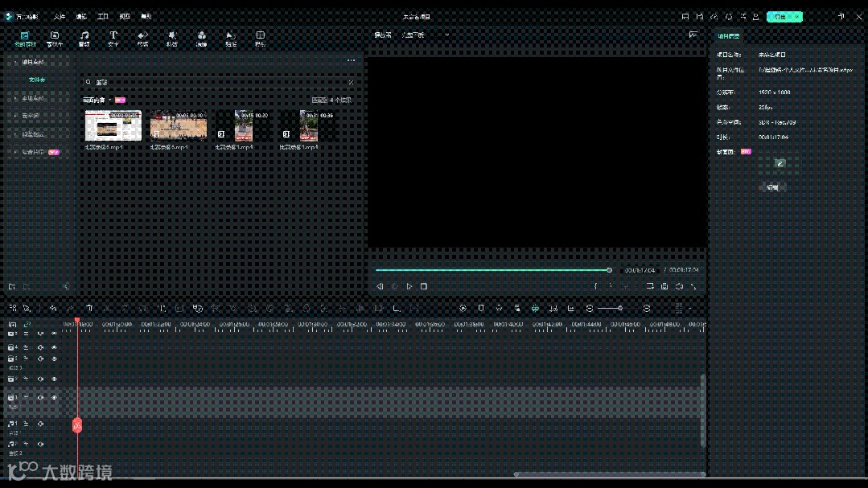The width and height of the screenshot is (868, 488).
Task: Expand the 云空间 tree arrow in sidebar
Action: pyautogui.click(x=15, y=116)
